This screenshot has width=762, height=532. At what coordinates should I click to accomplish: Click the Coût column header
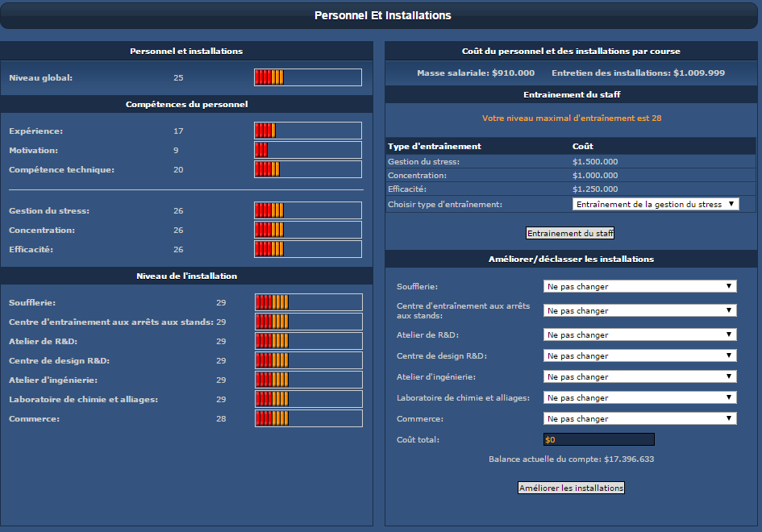(x=583, y=146)
